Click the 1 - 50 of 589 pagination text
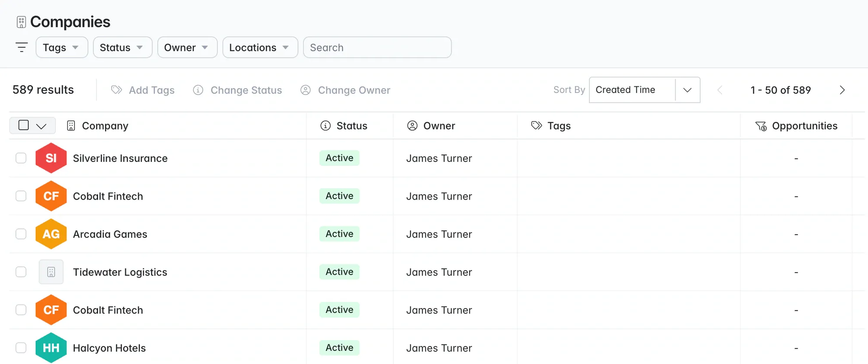The width and height of the screenshot is (868, 364). 781,90
